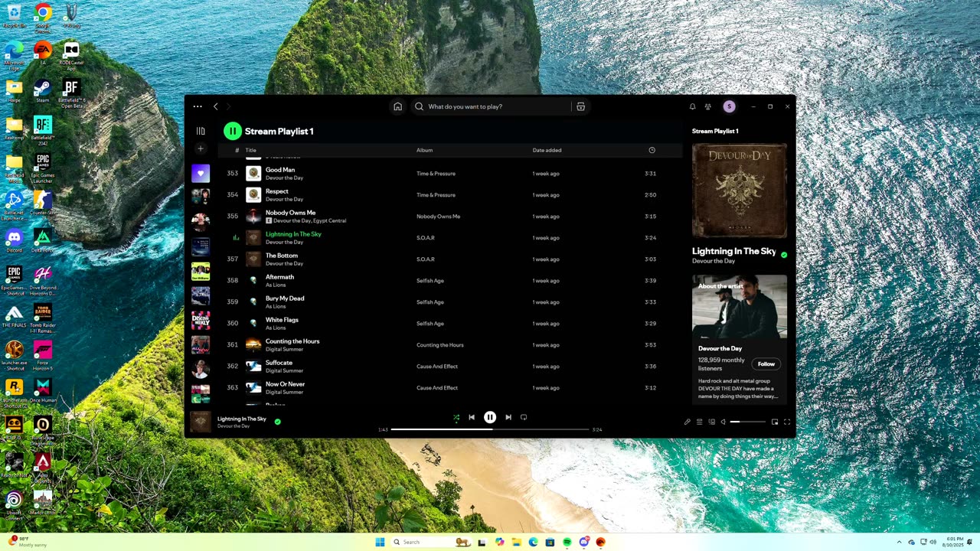Toggle the repeat mode button
980x551 pixels.
pos(524,417)
